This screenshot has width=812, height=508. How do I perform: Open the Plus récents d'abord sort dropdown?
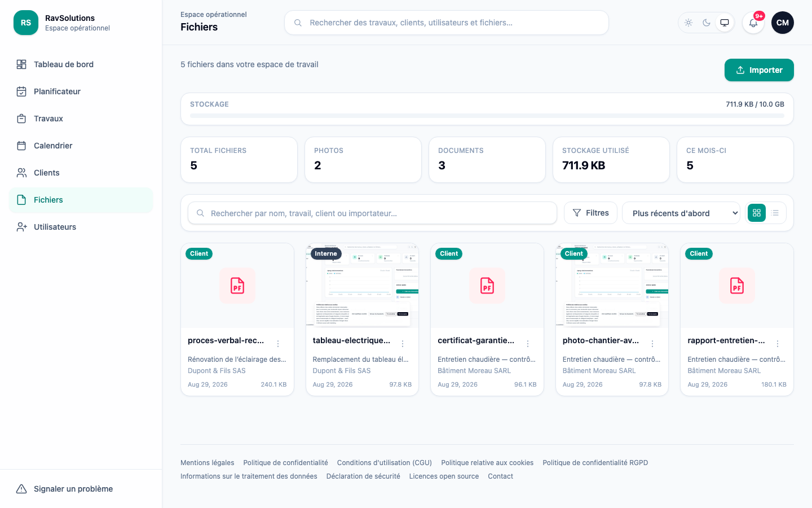click(x=681, y=213)
